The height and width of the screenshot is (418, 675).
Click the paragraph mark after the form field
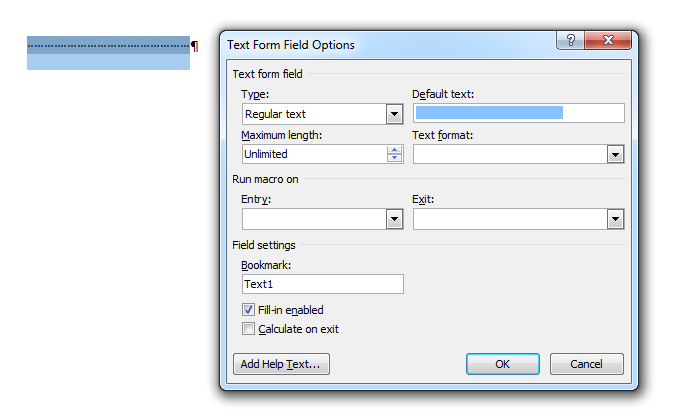194,46
